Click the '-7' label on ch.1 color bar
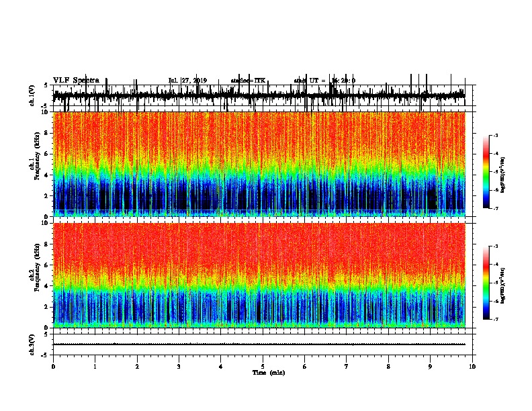The height and width of the screenshot is (411, 532). (496, 208)
